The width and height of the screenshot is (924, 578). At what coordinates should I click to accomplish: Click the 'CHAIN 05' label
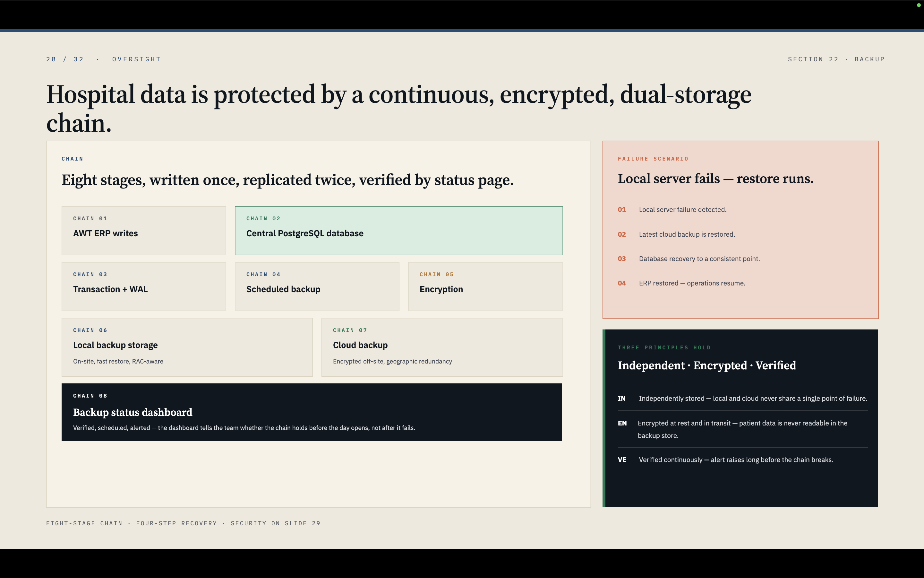coord(436,274)
